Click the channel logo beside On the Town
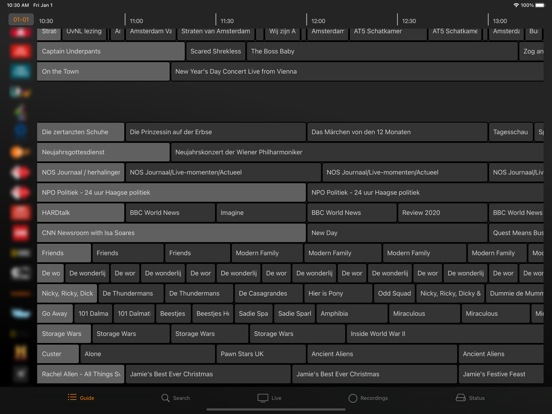This screenshot has height=414, width=552. click(x=20, y=71)
